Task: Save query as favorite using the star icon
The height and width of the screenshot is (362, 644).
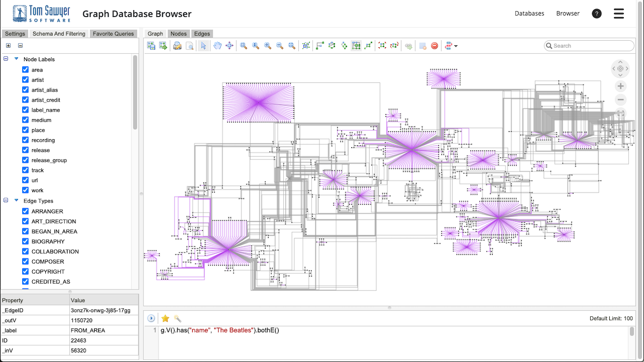Action: (x=165, y=318)
